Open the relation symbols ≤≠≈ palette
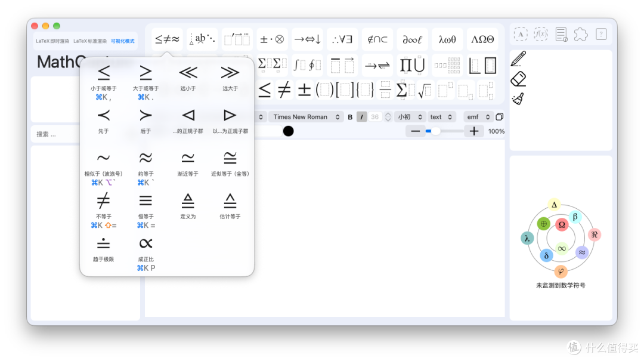Screen dimensions: 644x361 coord(167,39)
